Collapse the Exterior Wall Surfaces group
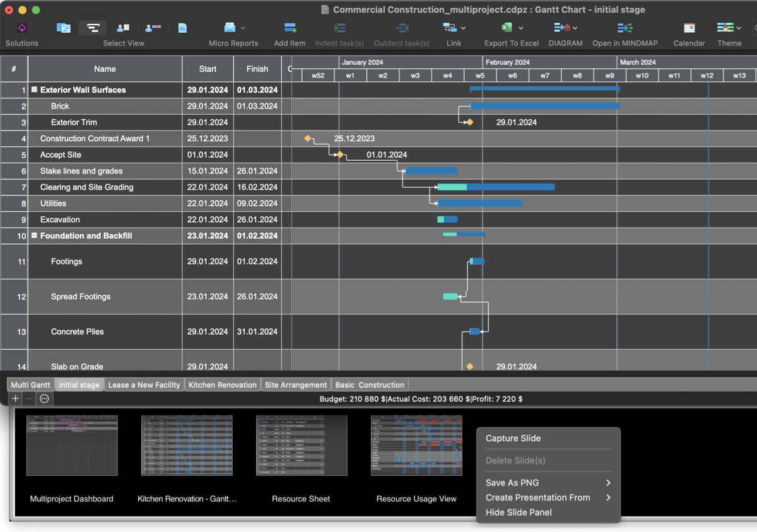The image size is (757, 532). coord(35,90)
